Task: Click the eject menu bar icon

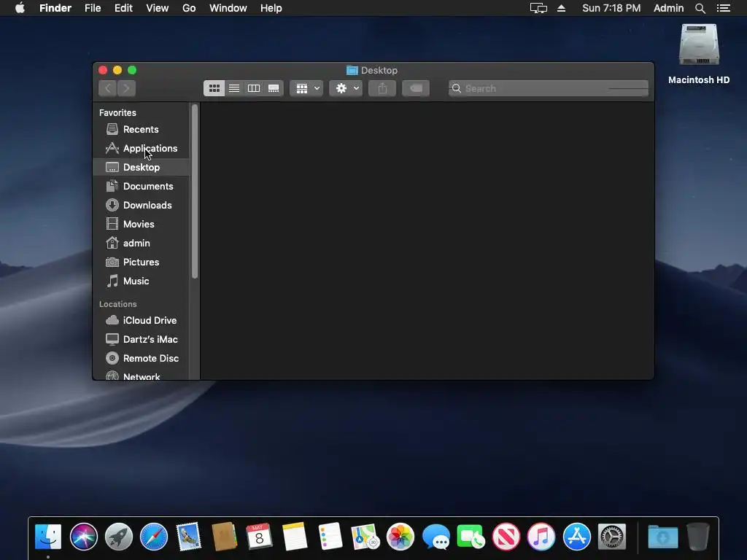Action: point(561,8)
